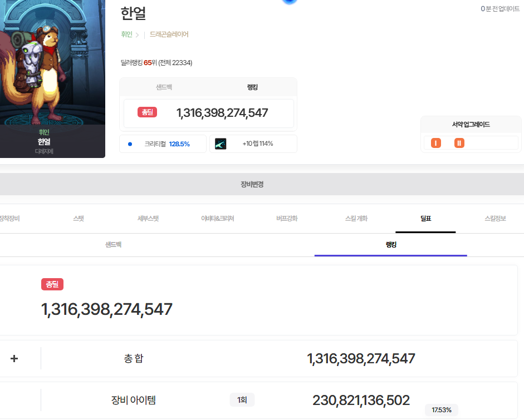This screenshot has width=524, height=420.
Task: Open the 스탯 tab
Action: pos(79,219)
